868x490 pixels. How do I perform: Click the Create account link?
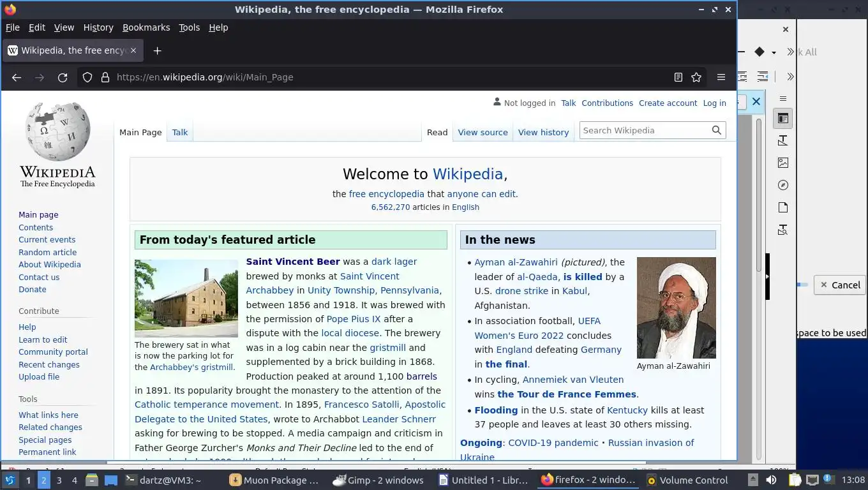[668, 103]
